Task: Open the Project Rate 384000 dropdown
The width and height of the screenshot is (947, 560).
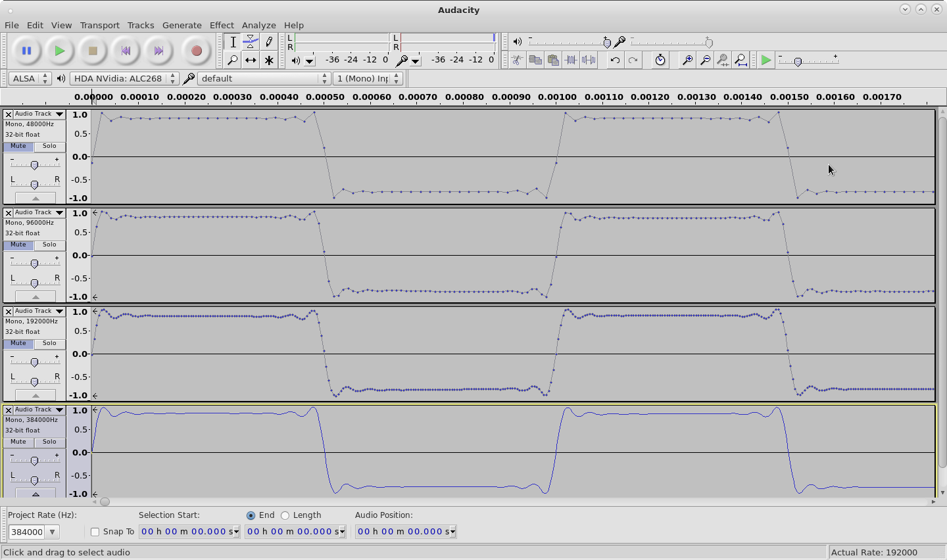Action: (x=52, y=532)
